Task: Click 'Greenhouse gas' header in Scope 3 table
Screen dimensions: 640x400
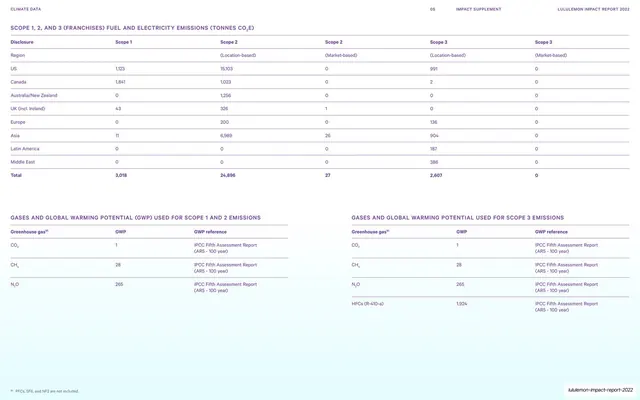Action: click(x=371, y=232)
